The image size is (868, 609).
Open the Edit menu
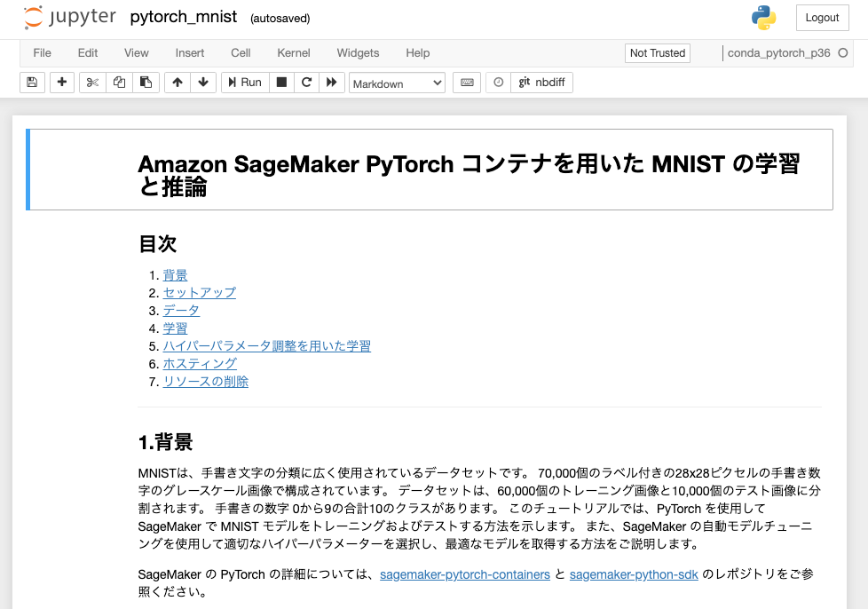(x=88, y=53)
